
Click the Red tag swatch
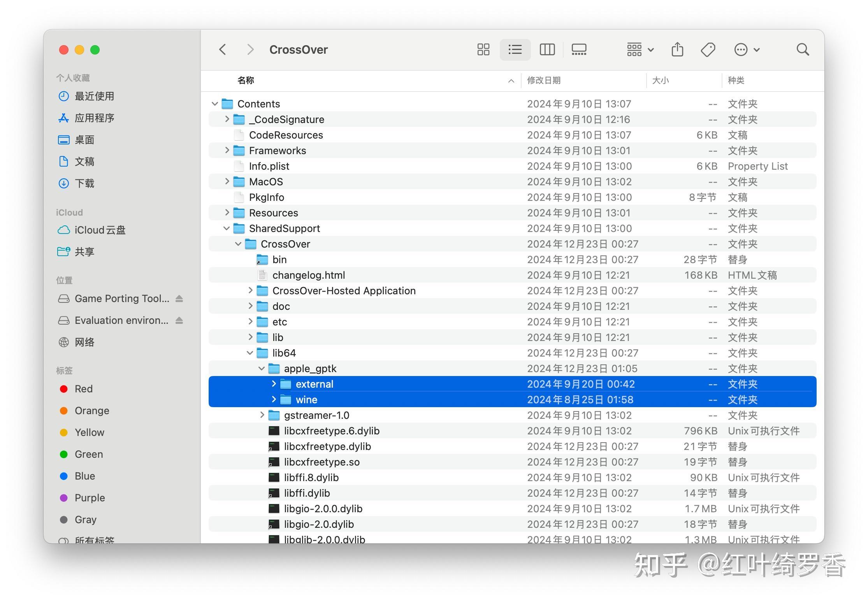tap(64, 388)
